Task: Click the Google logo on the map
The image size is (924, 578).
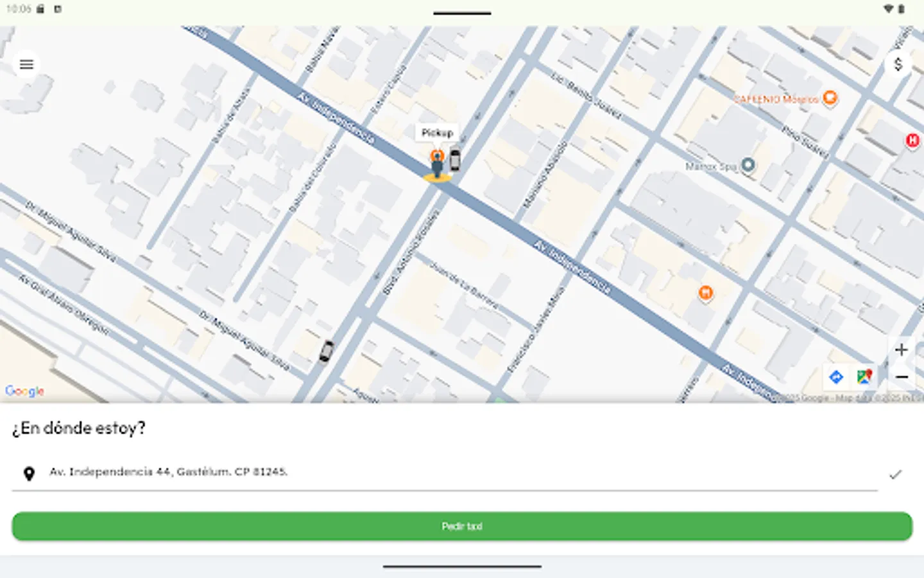Action: [x=24, y=390]
